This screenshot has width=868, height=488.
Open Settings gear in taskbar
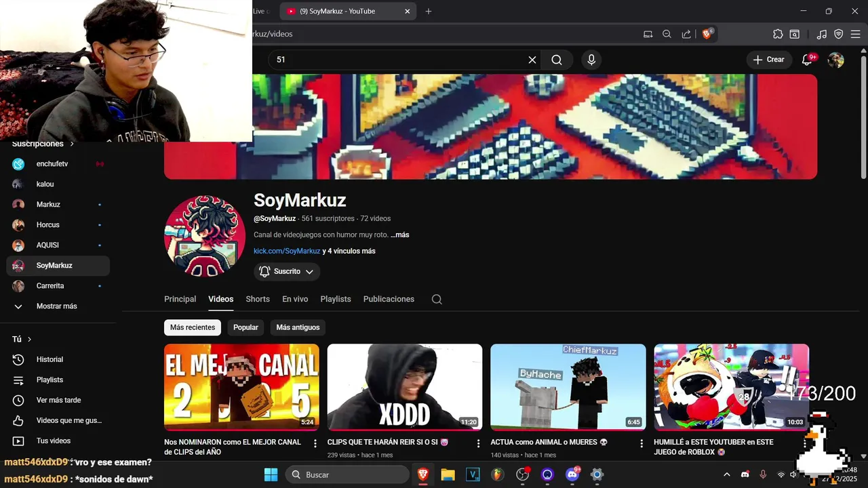coord(597,474)
